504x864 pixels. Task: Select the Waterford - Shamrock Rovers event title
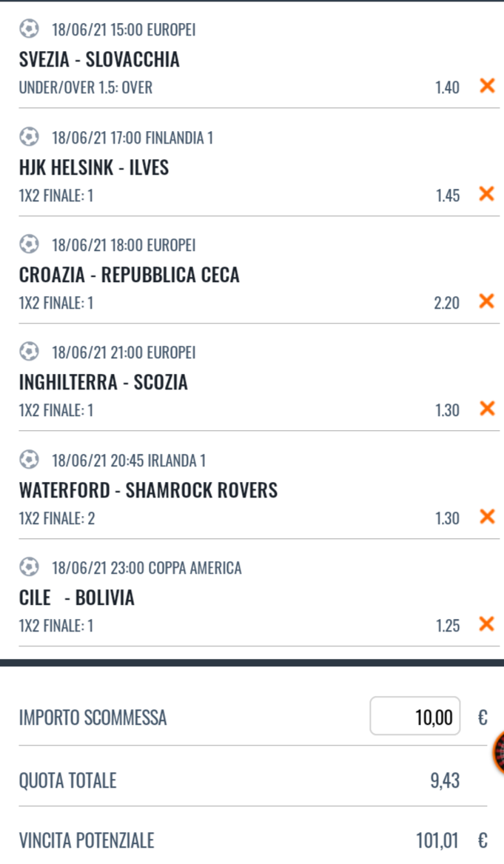click(148, 490)
